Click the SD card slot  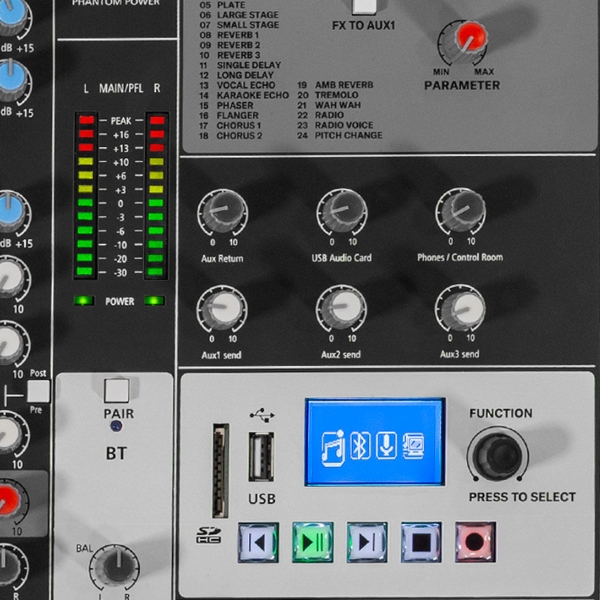pos(221,471)
